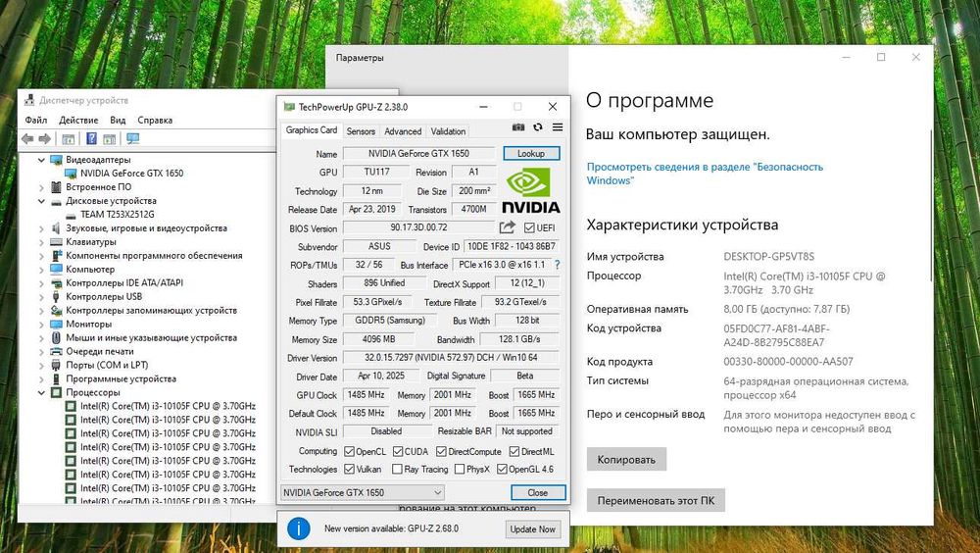Click the GPU-Z refresh icon
The height and width of the screenshot is (553, 980).
[x=537, y=127]
